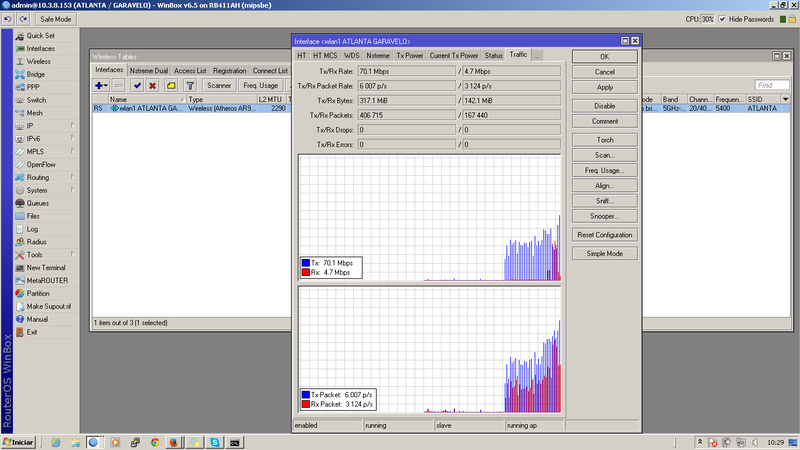Open Manual from sidebar
The height and width of the screenshot is (450, 800).
coord(37,319)
